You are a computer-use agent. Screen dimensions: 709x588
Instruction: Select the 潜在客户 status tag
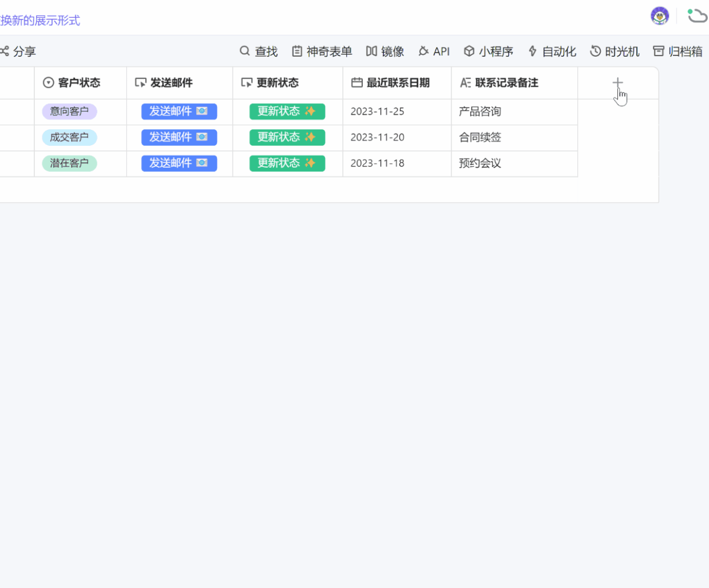pos(69,163)
